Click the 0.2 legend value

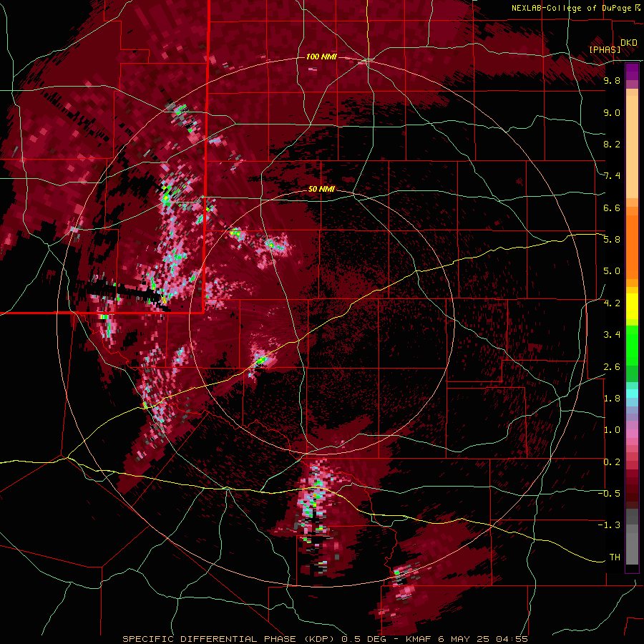(x=612, y=462)
